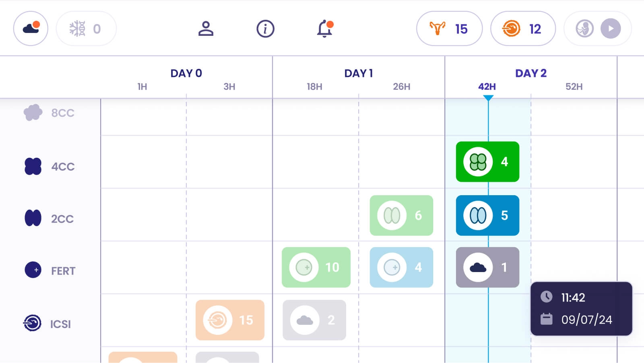The width and height of the screenshot is (644, 363).
Task: Click the 42H timeline marker triangle
Action: [488, 98]
